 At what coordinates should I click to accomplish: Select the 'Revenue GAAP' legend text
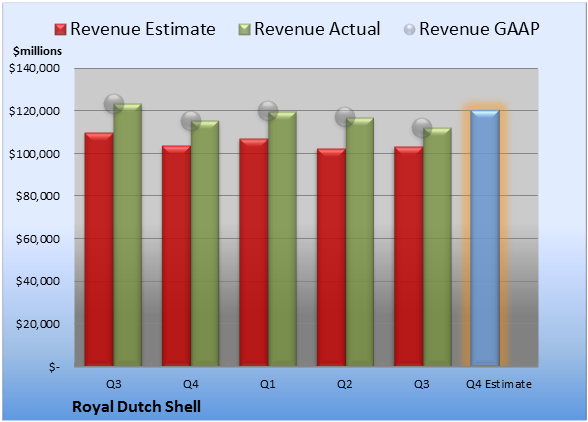479,29
